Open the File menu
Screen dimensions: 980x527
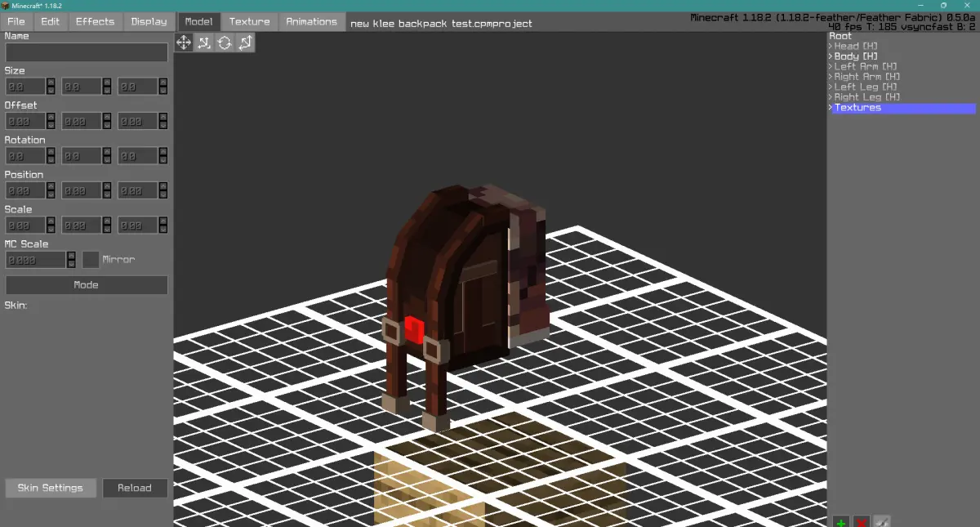pos(16,21)
